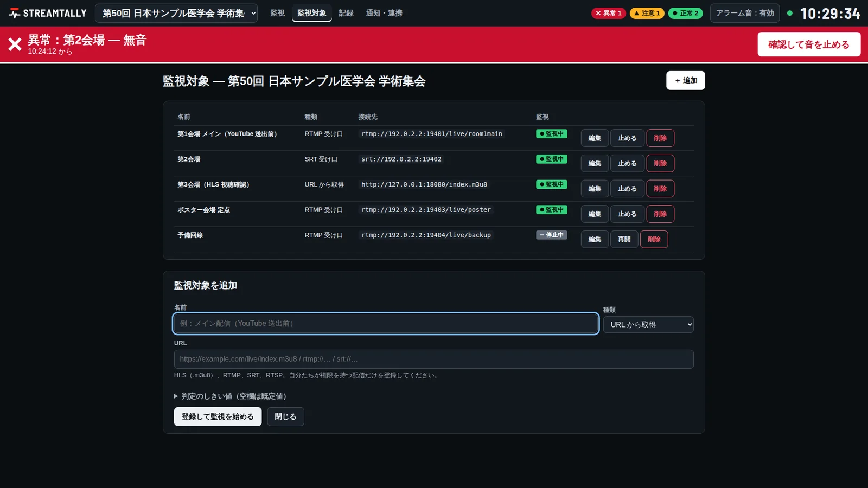Delete the 第3会場 (HLS 視聴確認) row
868x488 pixels.
tap(660, 189)
